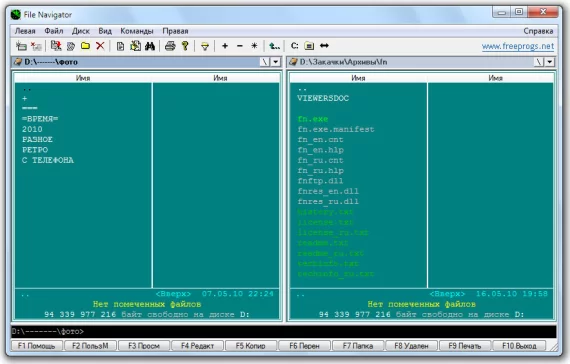This screenshot has width=570, height=364.
Task: Click the edit file toolbar icon
Action: click(135, 46)
